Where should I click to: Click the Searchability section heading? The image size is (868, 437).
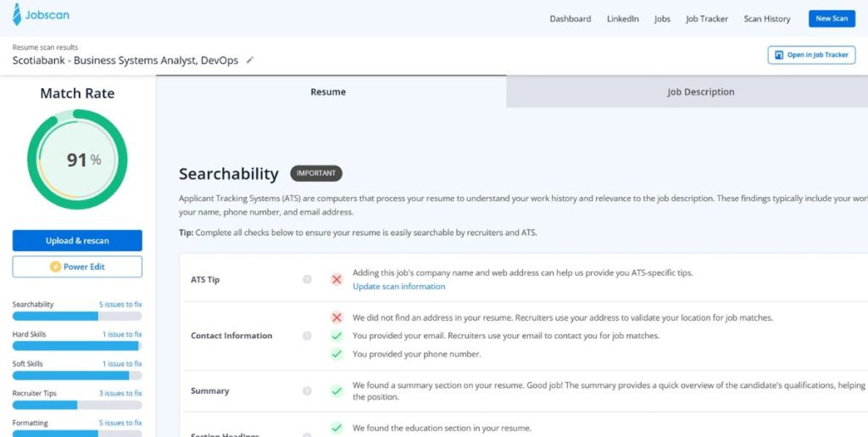click(229, 174)
